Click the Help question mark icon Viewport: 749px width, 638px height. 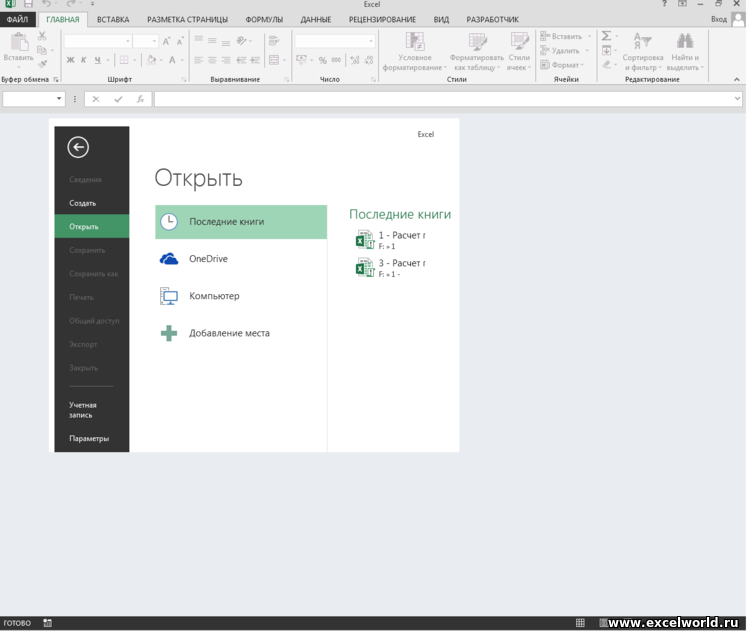(664, 4)
